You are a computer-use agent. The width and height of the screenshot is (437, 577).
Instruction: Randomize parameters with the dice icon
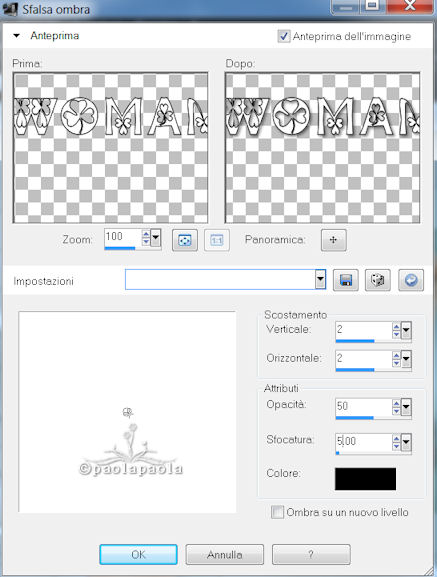click(x=378, y=280)
